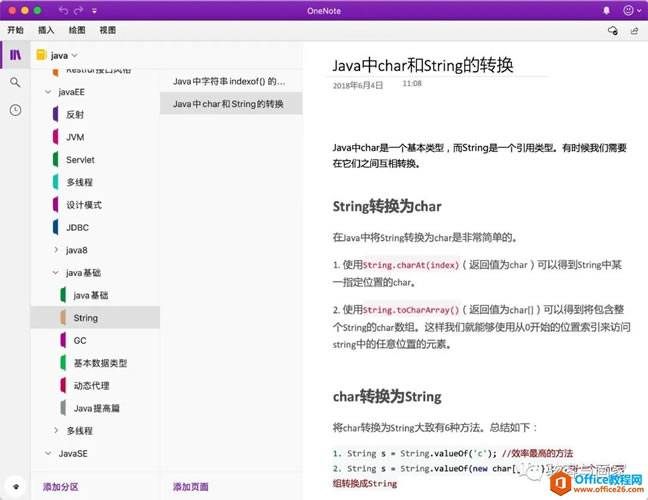The image size is (648, 500).
Task: Open the notebooks navigation icon
Action: 15,55
